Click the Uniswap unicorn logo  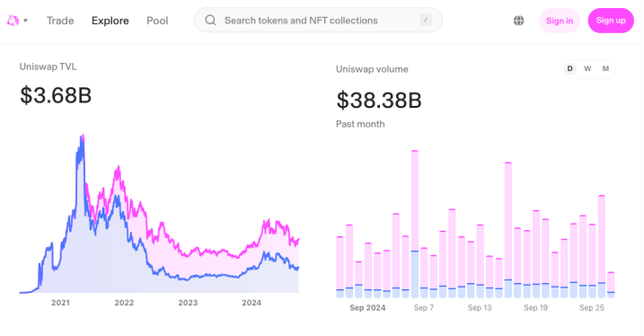click(x=13, y=21)
